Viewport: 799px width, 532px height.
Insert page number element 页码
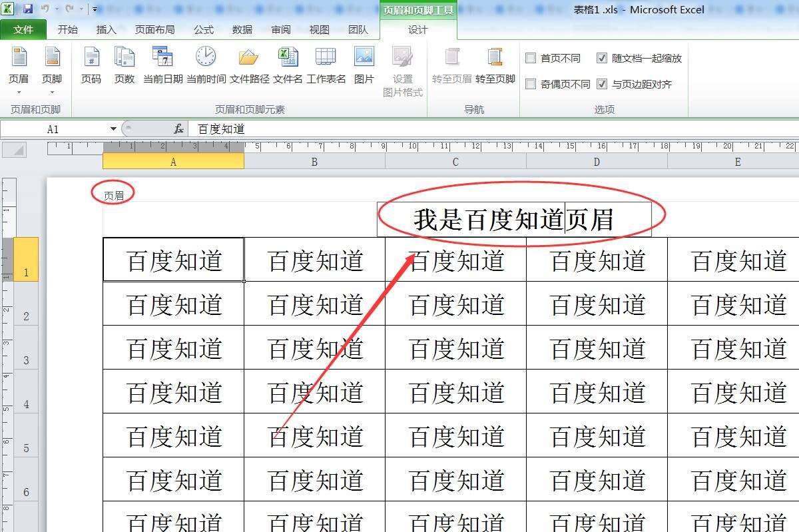click(x=91, y=65)
